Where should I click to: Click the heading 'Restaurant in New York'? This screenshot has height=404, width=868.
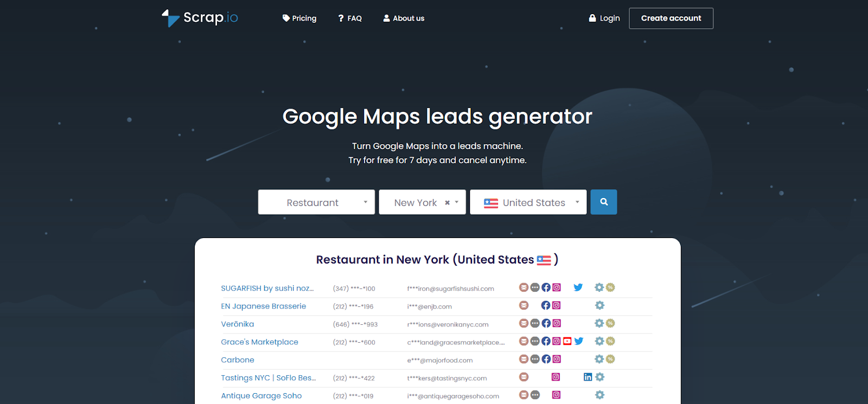[437, 260]
